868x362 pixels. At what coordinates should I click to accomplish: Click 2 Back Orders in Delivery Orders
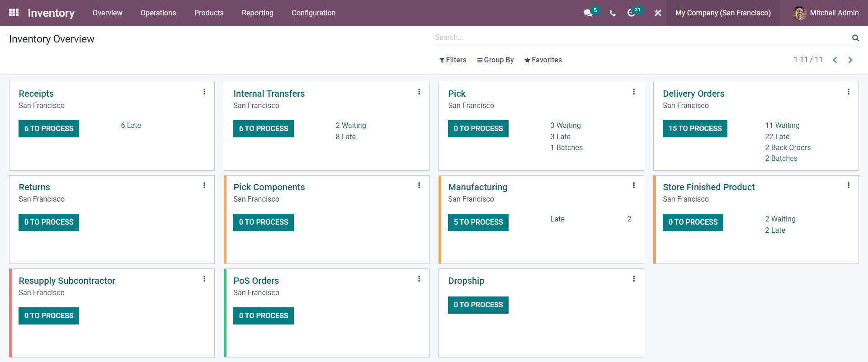(x=788, y=148)
